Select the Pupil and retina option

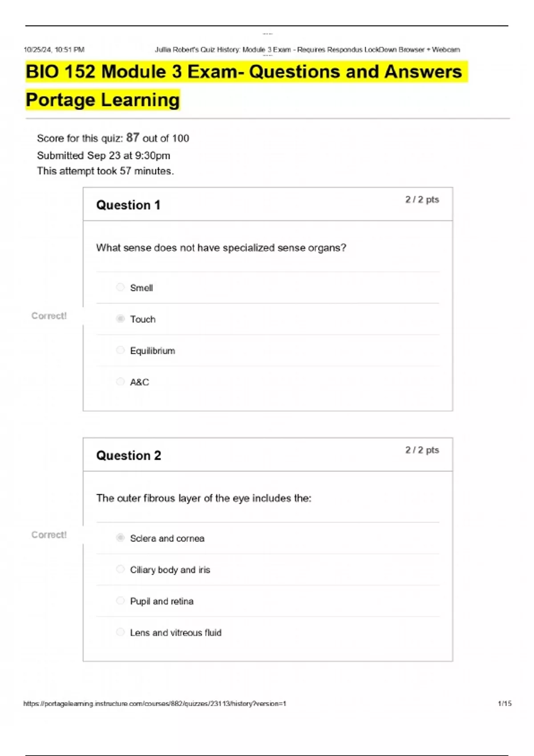tap(120, 601)
